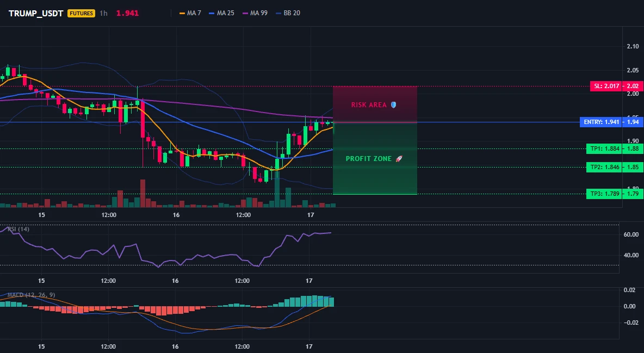The image size is (644, 353).
Task: Click the TP1: 1.884 target label
Action: pyautogui.click(x=604, y=149)
